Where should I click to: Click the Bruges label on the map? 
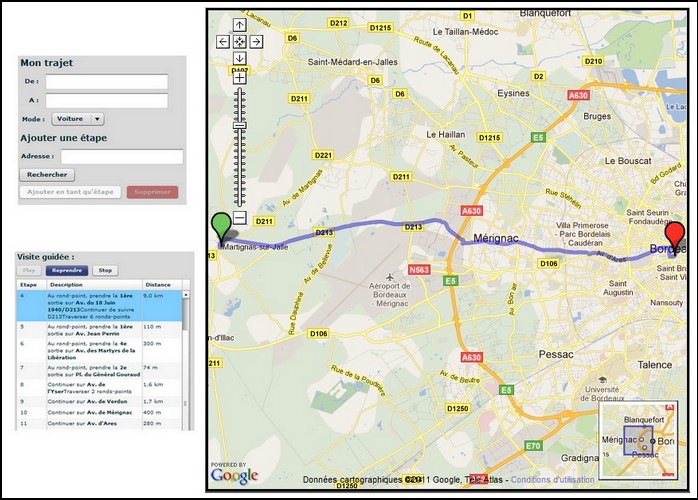[597, 116]
